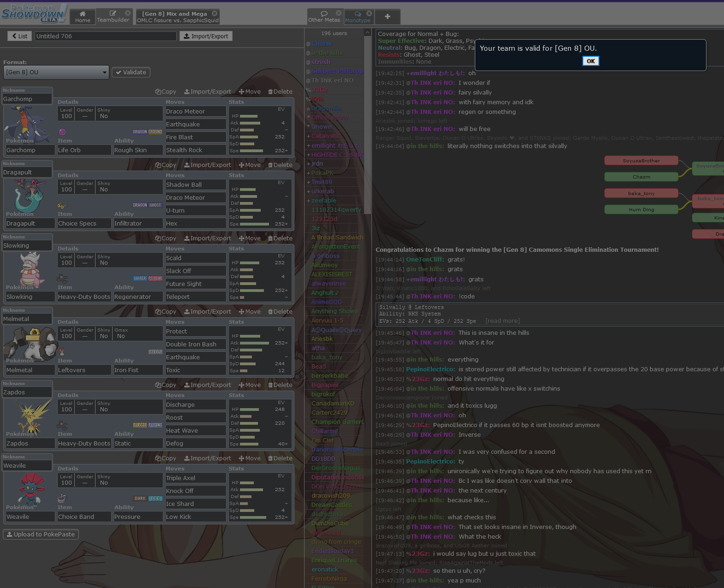The image size is (724, 588).
Task: Open Melmetal's details with Gmax option
Action: point(110,333)
